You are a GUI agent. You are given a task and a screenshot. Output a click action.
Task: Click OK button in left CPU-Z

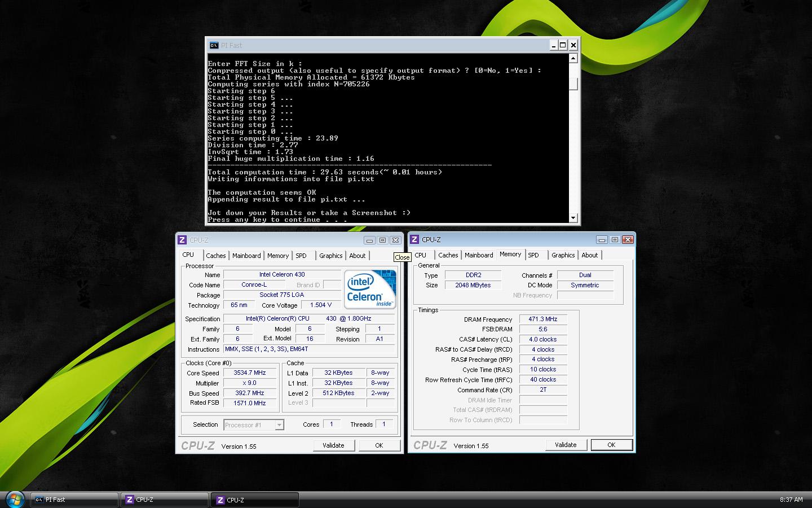[x=379, y=445]
